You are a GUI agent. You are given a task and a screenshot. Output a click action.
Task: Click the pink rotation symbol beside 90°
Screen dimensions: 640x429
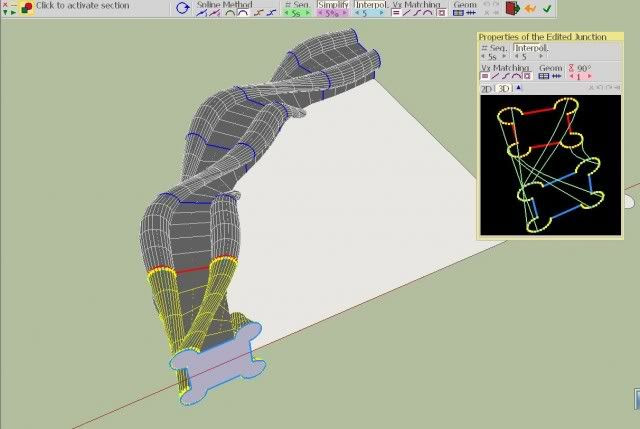[x=571, y=68]
